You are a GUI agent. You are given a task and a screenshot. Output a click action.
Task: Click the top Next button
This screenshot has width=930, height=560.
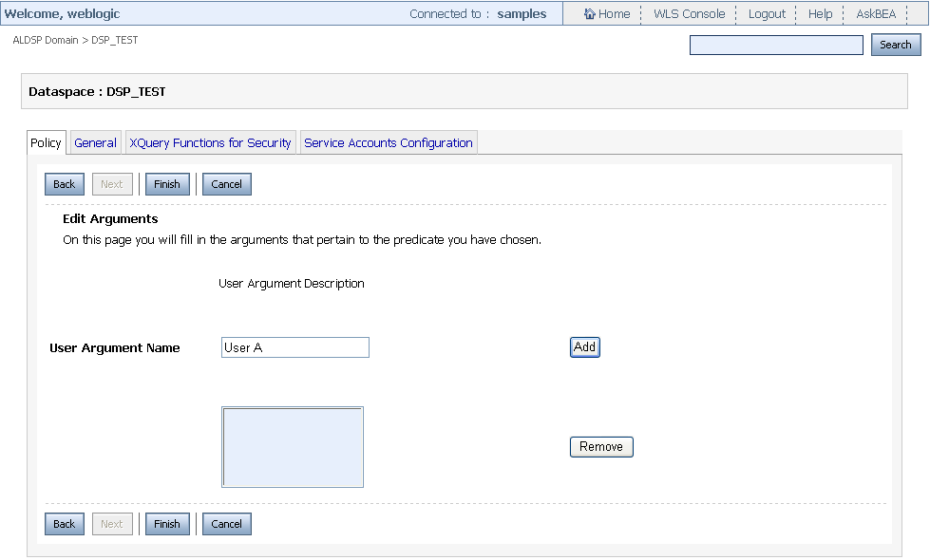pos(111,184)
